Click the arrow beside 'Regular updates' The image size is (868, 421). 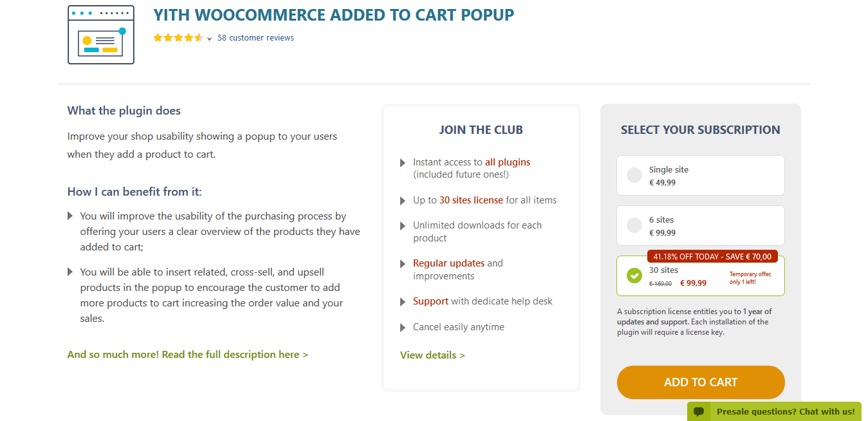tap(403, 264)
